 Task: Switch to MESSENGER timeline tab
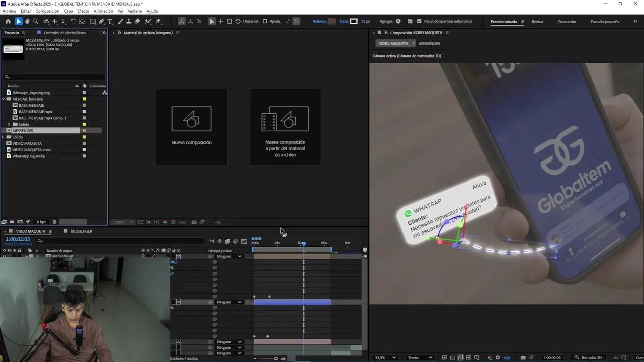click(82, 231)
